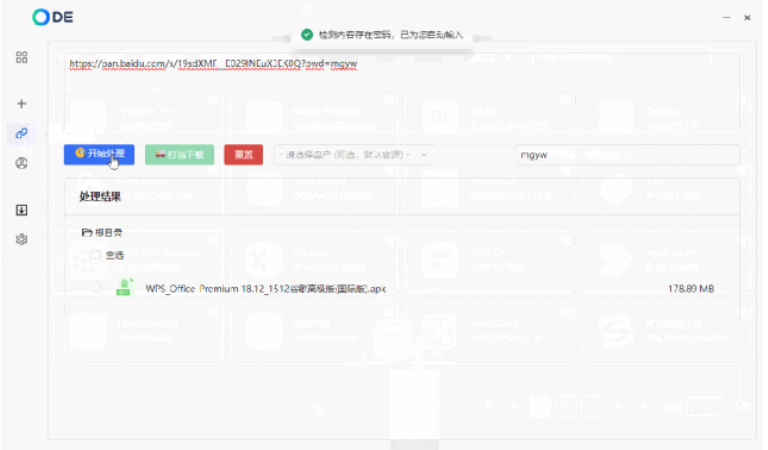Open the settings gear icon in sidebar
This screenshot has width=768, height=450.
tap(22, 239)
